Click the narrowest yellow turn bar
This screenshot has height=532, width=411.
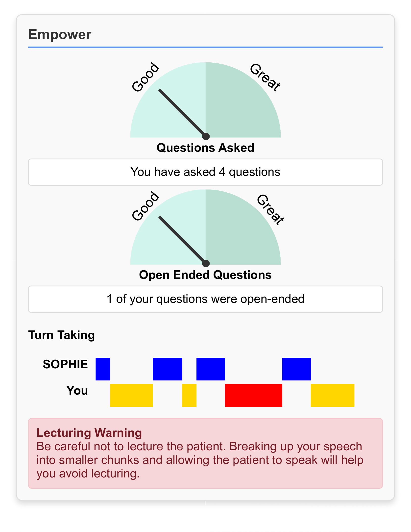189,395
